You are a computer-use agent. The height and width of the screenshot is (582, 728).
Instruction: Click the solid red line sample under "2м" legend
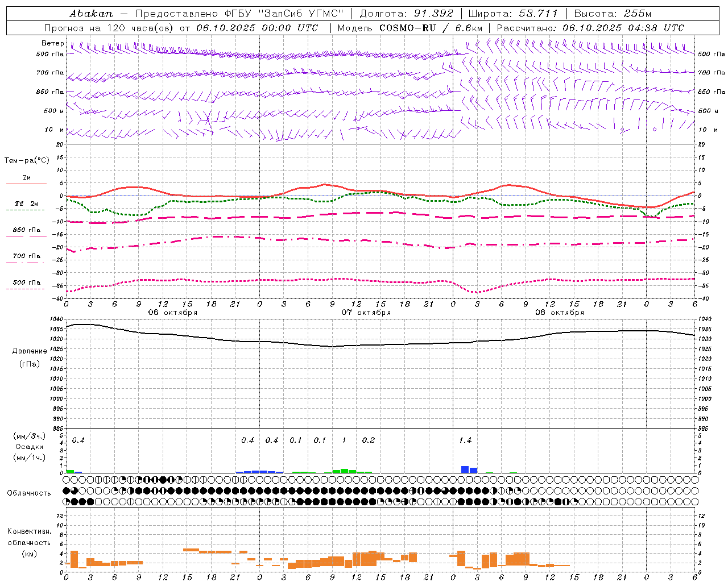tap(26, 184)
